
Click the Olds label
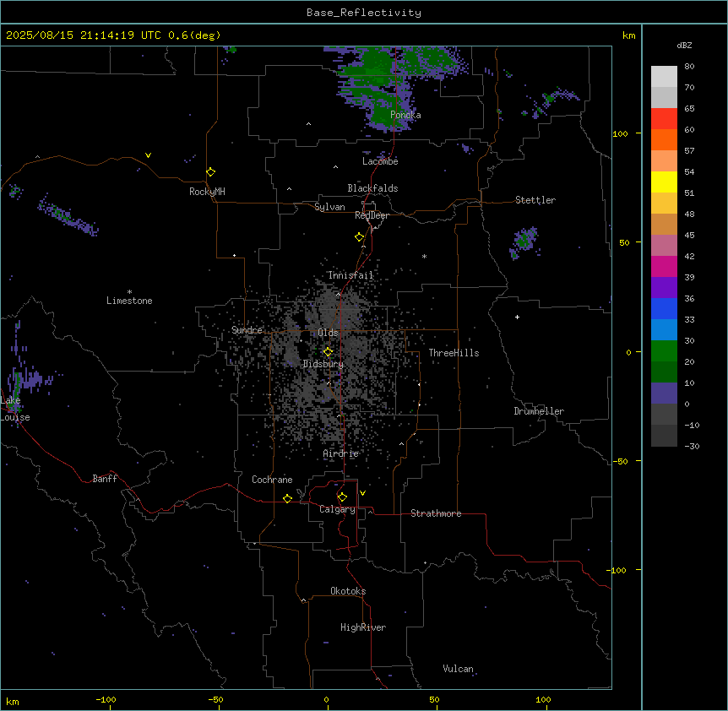tap(328, 333)
